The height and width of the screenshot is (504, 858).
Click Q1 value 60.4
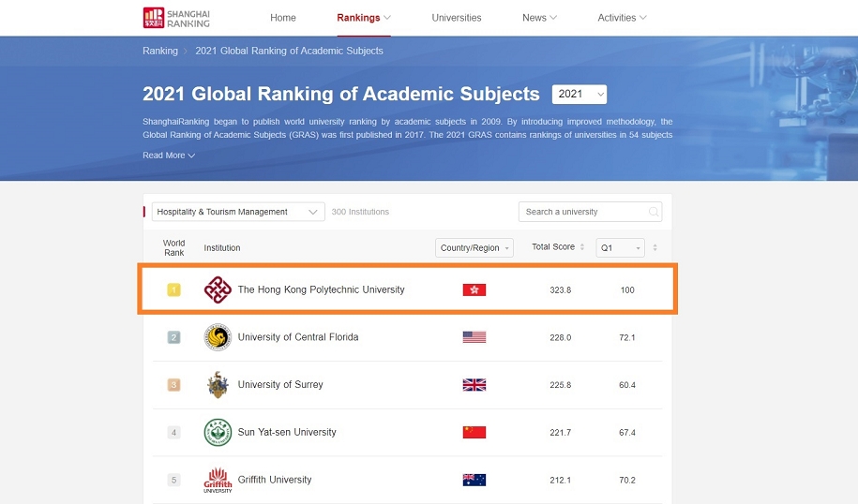click(627, 385)
